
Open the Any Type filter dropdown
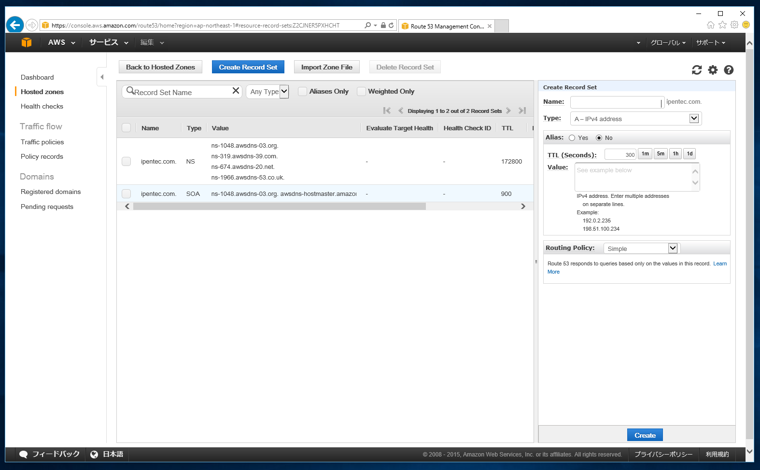pyautogui.click(x=268, y=92)
